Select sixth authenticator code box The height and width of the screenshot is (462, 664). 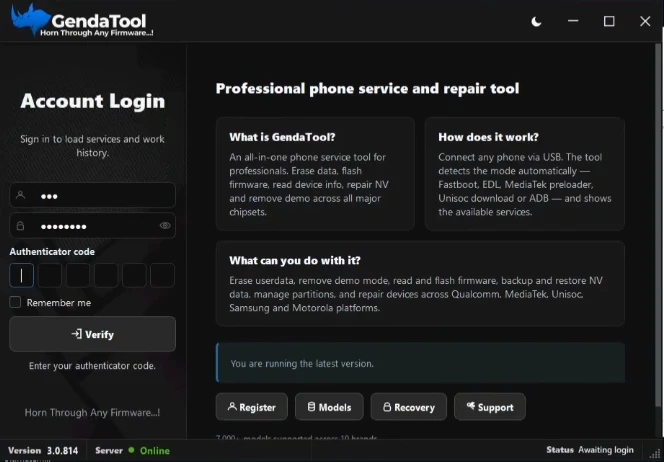(163, 275)
